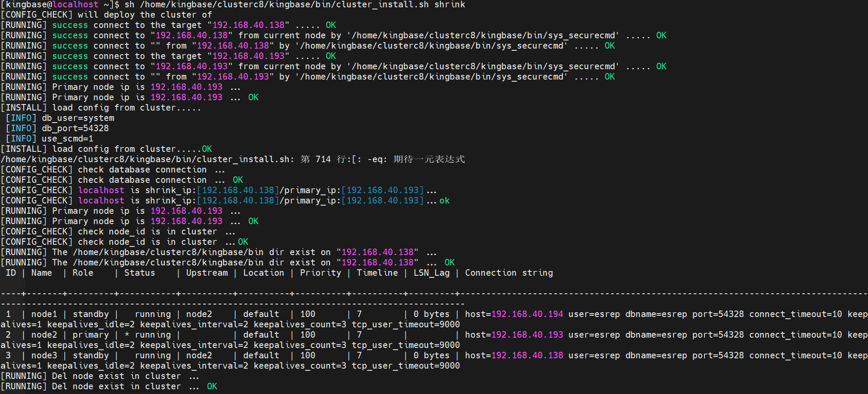
Task: Click the ID column header
Action: pos(11,273)
